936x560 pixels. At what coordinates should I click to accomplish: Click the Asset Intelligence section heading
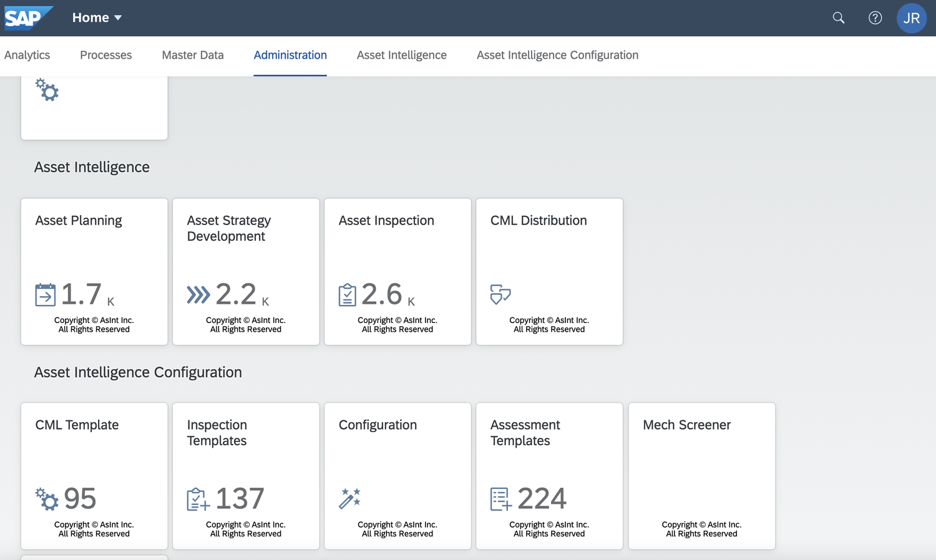[92, 167]
